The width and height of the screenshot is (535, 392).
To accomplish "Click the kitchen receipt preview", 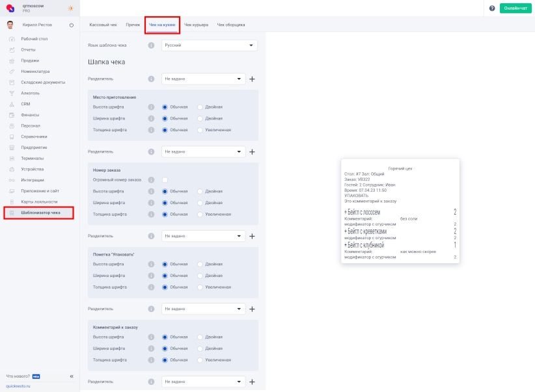I will tap(400, 211).
